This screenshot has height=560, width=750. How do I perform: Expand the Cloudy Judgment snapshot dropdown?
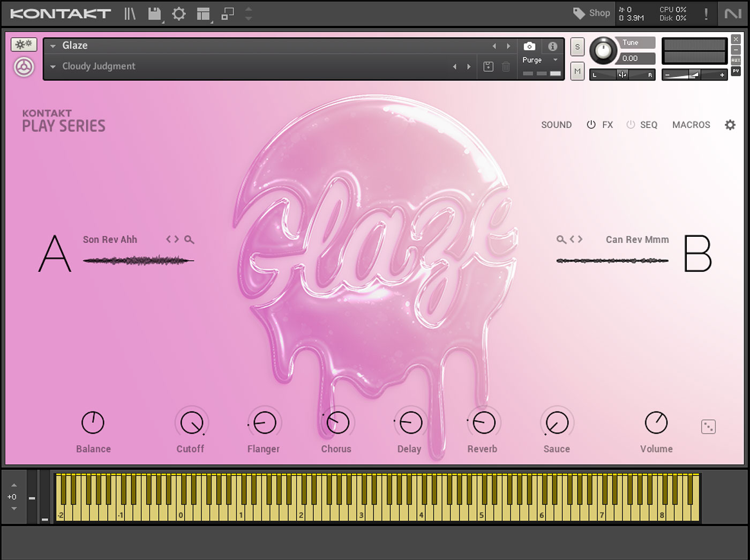53,67
